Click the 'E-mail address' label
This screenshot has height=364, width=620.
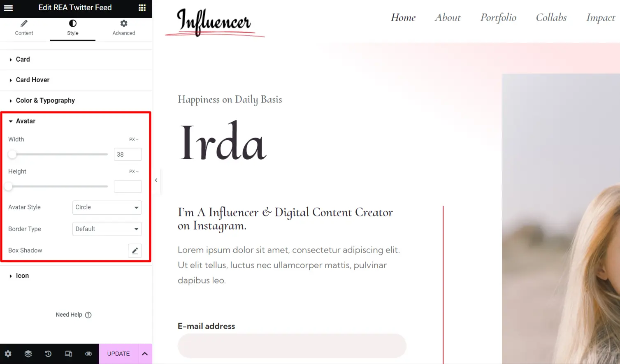tap(207, 326)
